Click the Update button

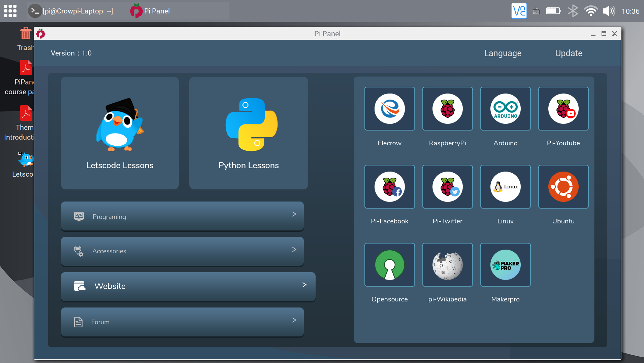569,53
